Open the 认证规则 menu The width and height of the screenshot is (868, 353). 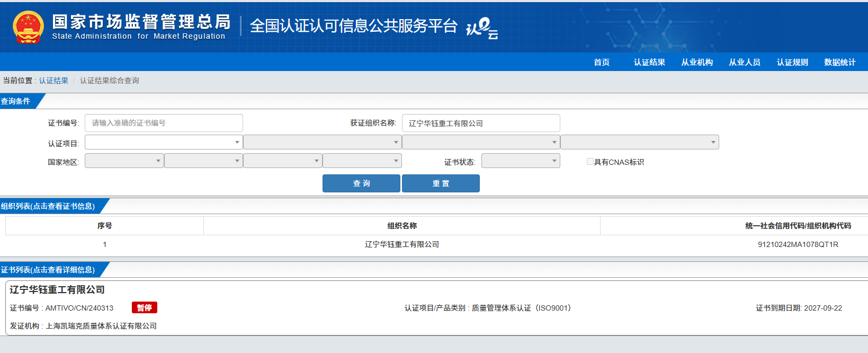tap(792, 62)
